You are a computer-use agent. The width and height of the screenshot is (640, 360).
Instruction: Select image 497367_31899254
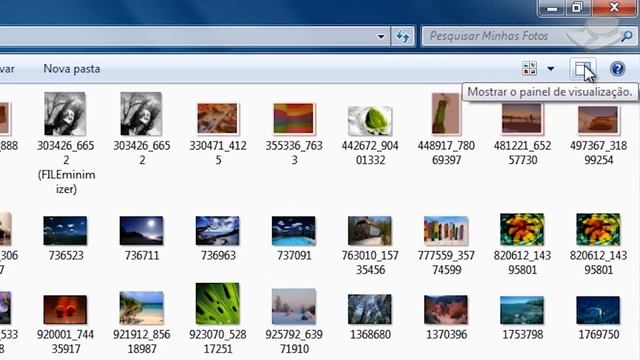pos(598,120)
